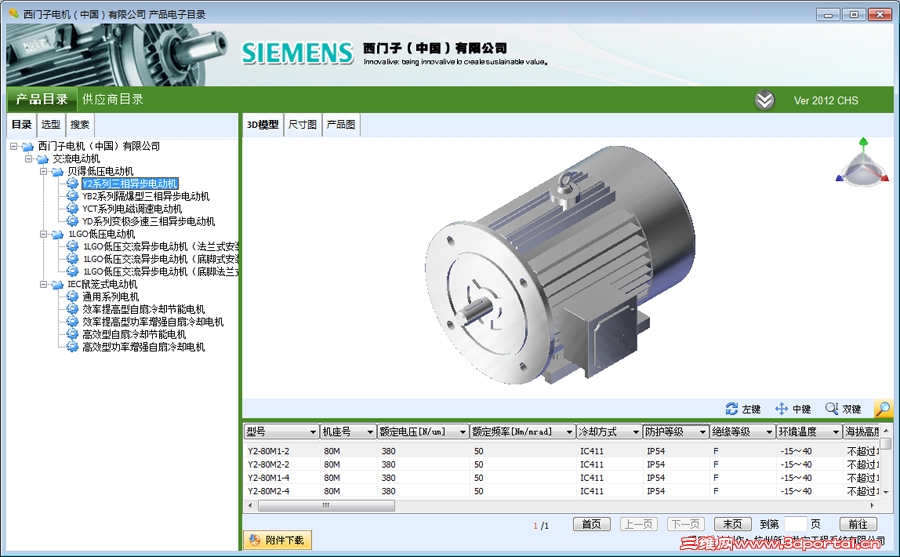This screenshot has width=900, height=557.
Task: Select the Y2-80M1-4 table row
Action: click(x=561, y=478)
